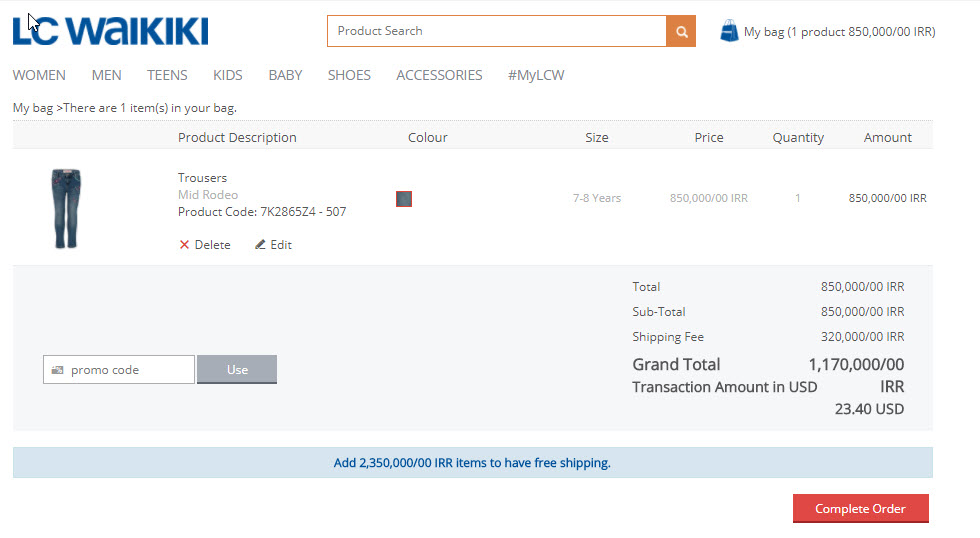
Task: Click the 1,170,000/00 grand total value
Action: pyautogui.click(x=856, y=364)
